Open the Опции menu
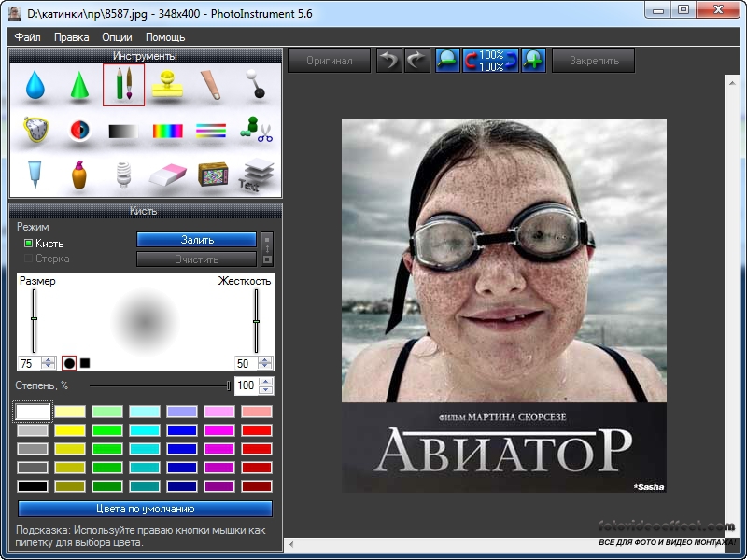The image size is (747, 560). (x=117, y=37)
